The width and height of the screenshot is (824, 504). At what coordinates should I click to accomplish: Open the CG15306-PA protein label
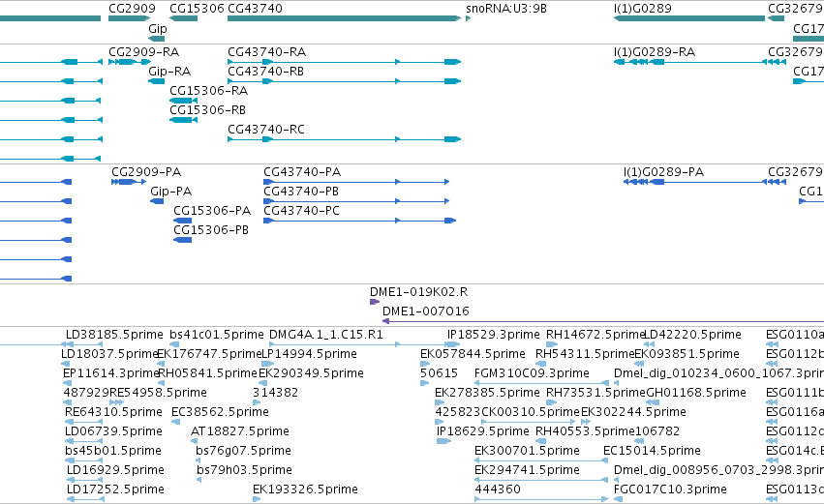coord(212,211)
